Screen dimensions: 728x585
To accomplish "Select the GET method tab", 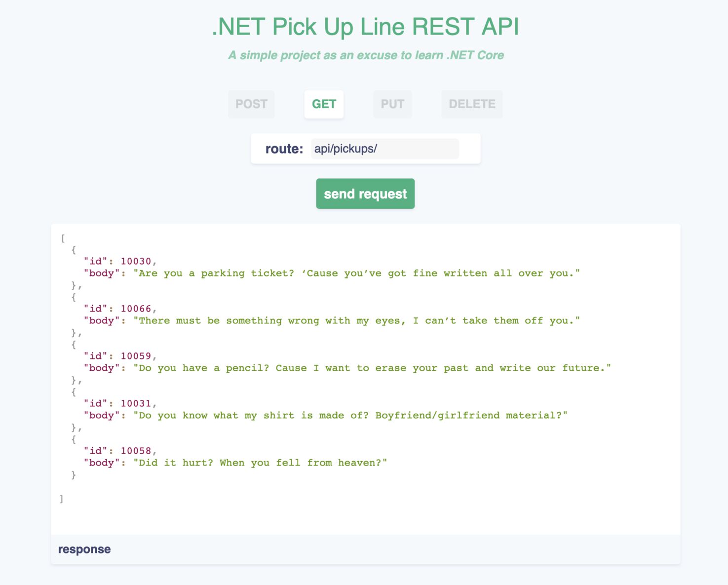I will pyautogui.click(x=324, y=104).
